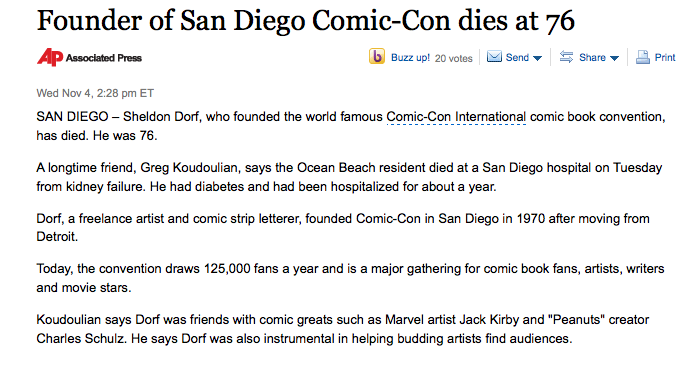This screenshot has width=691, height=369.
Task: Open the Comic-Con International underlined link
Action: click(x=456, y=117)
